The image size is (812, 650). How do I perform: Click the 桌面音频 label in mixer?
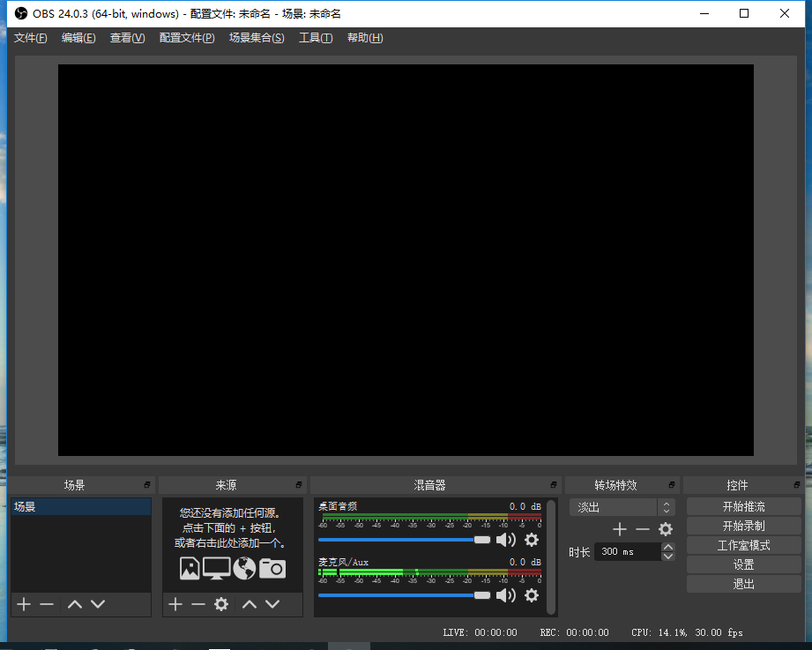pyautogui.click(x=338, y=506)
